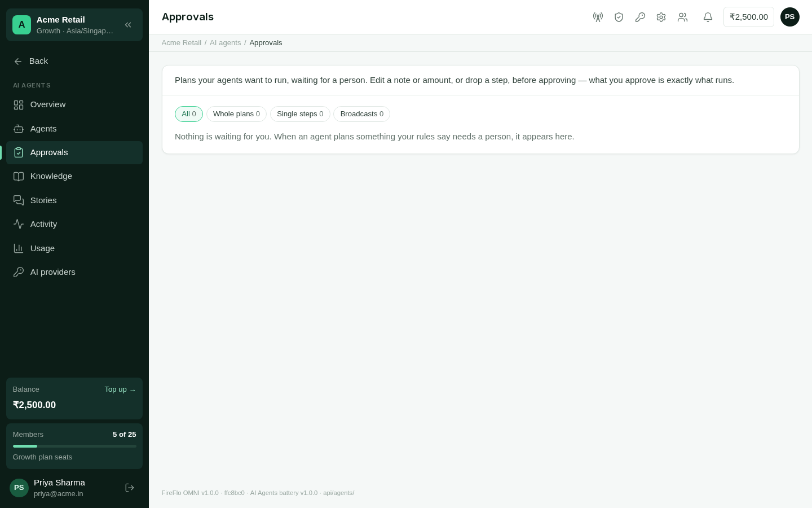Click the PS avatar in sidebar footer
812x508 pixels.
click(x=19, y=488)
